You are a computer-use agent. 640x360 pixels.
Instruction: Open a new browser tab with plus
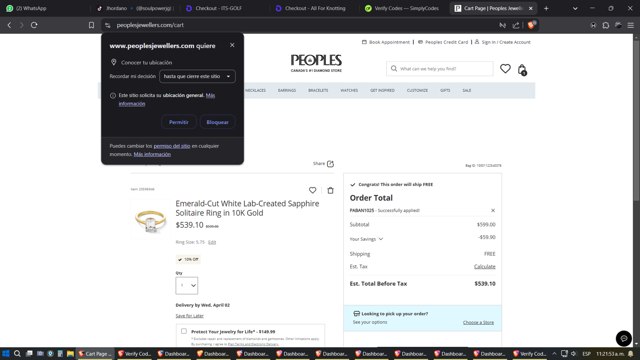(x=546, y=8)
